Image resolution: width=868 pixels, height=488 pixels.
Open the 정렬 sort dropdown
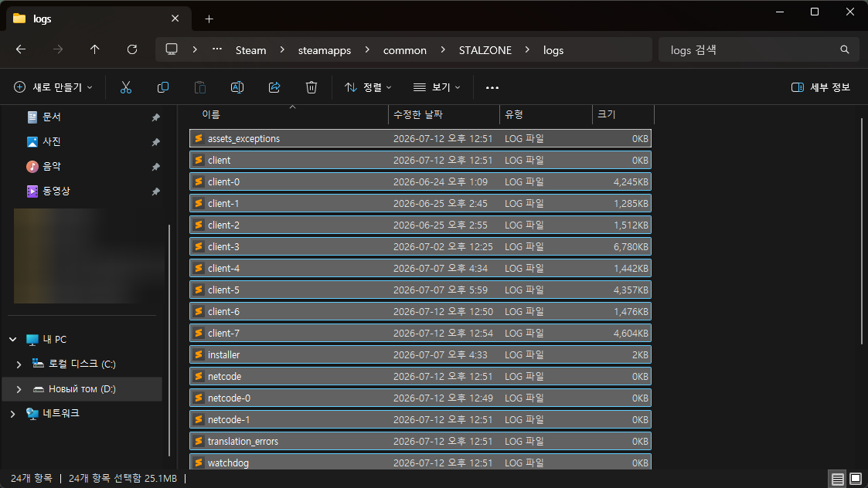(x=368, y=87)
